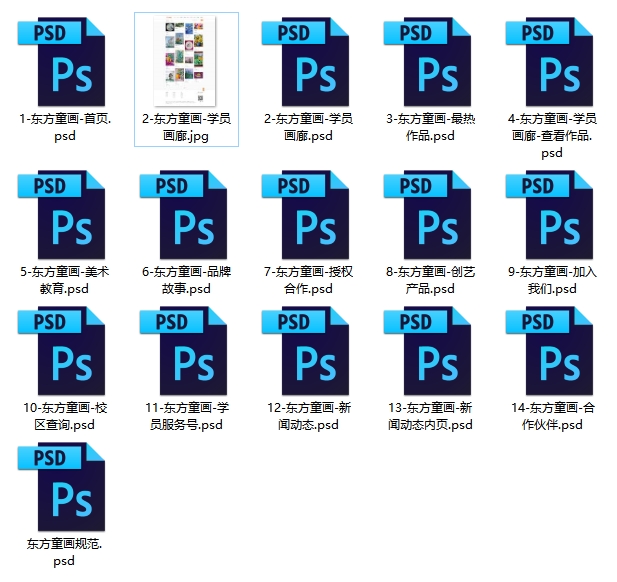Image resolution: width=617 pixels, height=582 pixels.
Task: Select the 8-东方童画-创艺产品.psd file icon
Action: (x=428, y=215)
